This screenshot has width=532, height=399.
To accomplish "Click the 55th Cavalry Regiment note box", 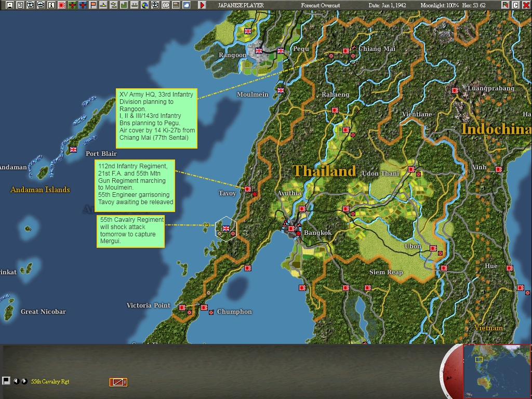I will coord(130,231).
